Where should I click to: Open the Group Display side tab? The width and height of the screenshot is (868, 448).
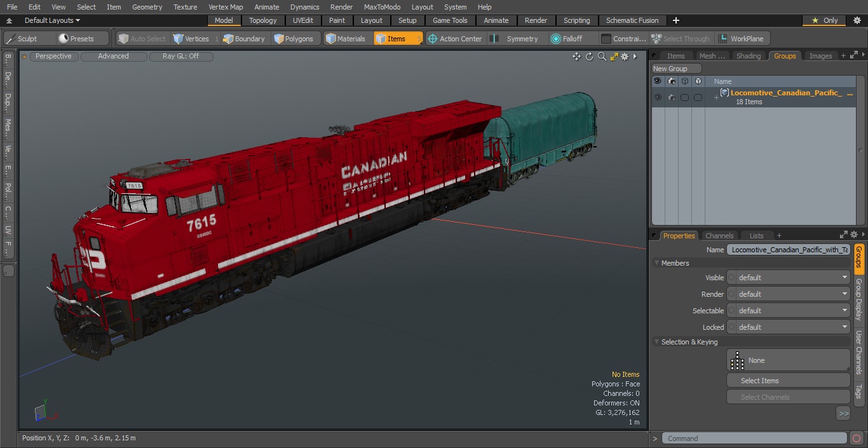(x=858, y=300)
